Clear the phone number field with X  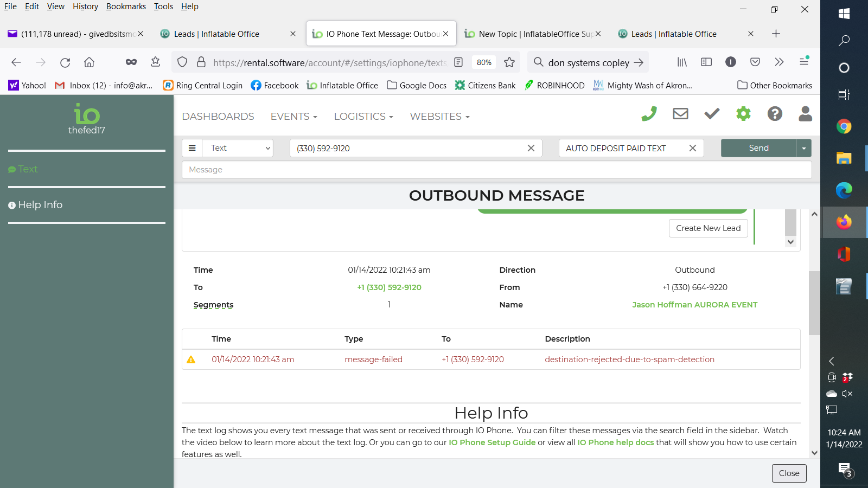tap(531, 148)
